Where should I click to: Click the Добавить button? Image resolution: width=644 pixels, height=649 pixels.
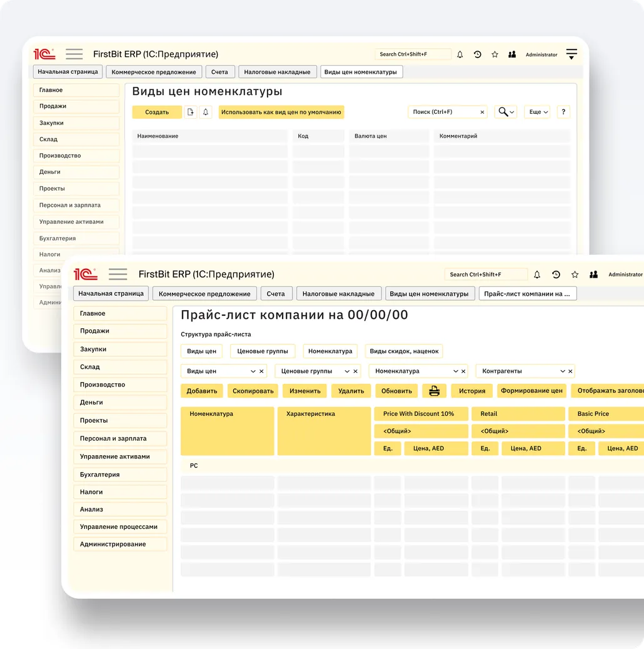[x=201, y=391]
